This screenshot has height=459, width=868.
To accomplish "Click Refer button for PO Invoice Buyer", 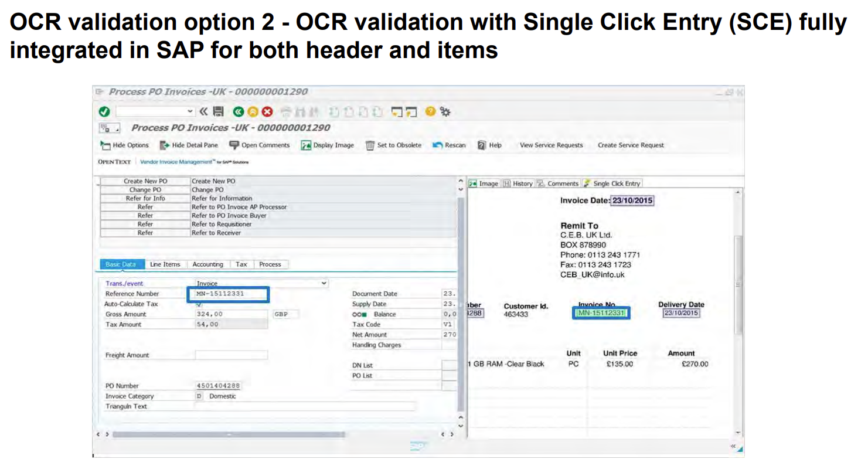I will point(145,216).
